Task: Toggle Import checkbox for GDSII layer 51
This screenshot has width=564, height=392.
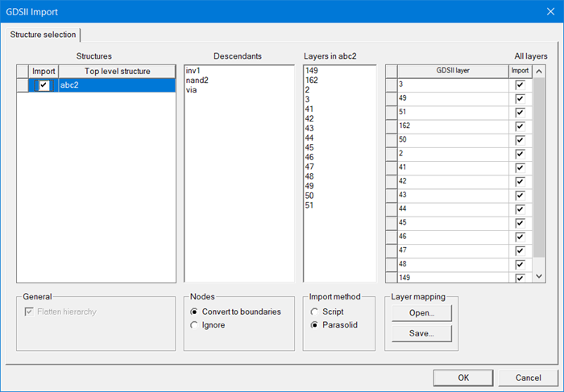Action: click(x=520, y=113)
